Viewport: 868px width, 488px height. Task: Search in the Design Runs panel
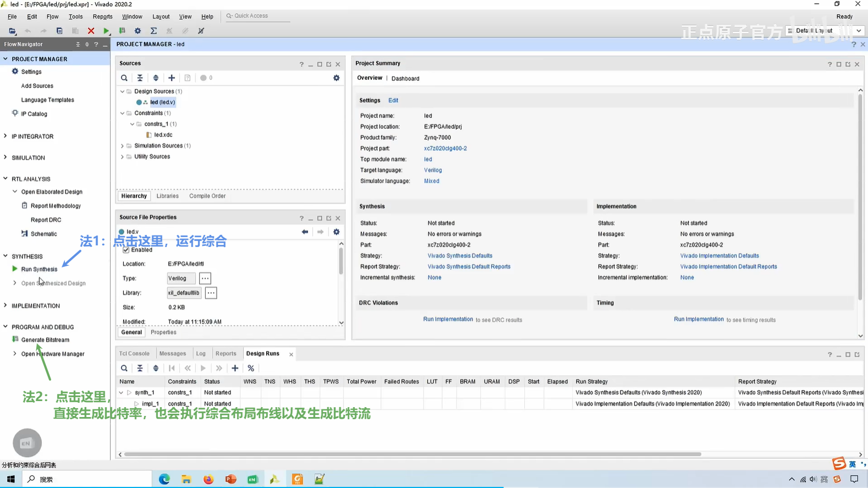tap(124, 368)
